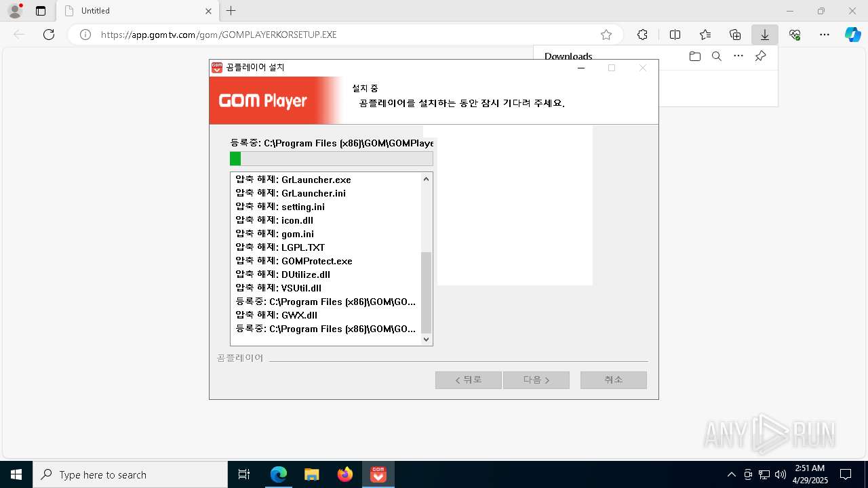868x488 pixels.
Task: Select log entry LGPL.TXT
Action: pyautogui.click(x=280, y=247)
